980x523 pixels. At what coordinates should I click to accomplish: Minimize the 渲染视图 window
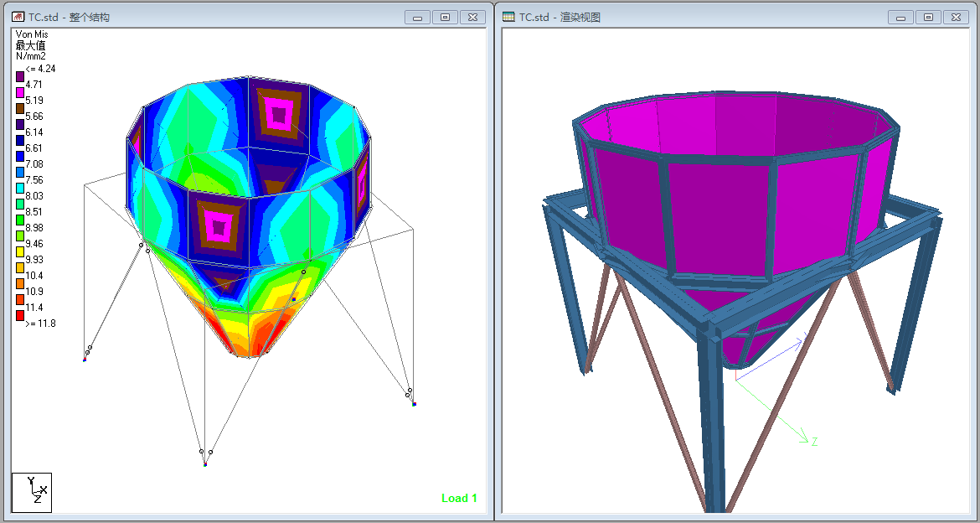(900, 18)
